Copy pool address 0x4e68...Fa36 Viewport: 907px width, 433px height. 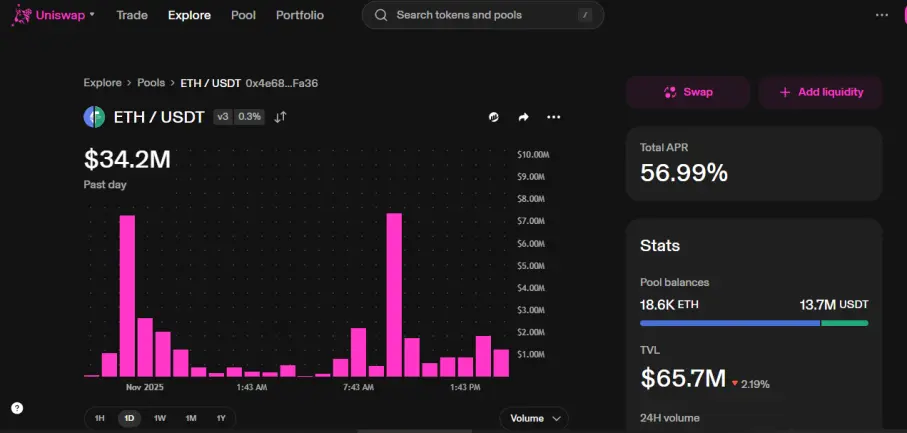click(x=282, y=83)
